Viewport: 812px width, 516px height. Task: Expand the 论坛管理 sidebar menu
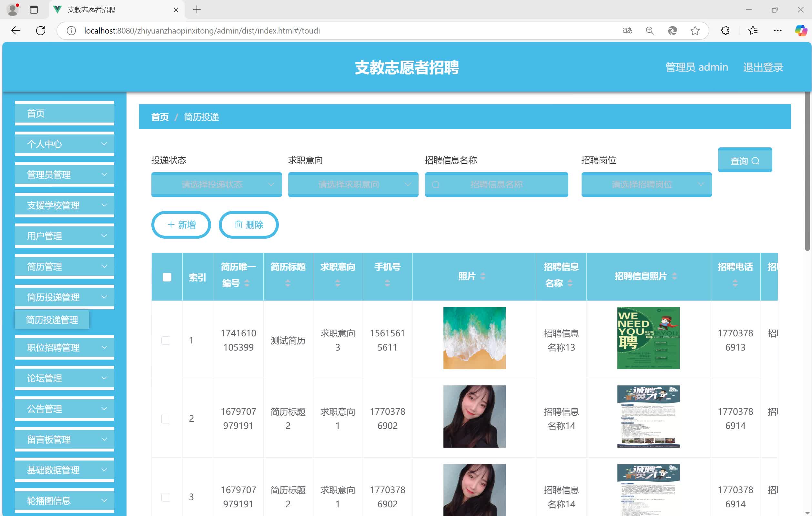[x=65, y=378]
